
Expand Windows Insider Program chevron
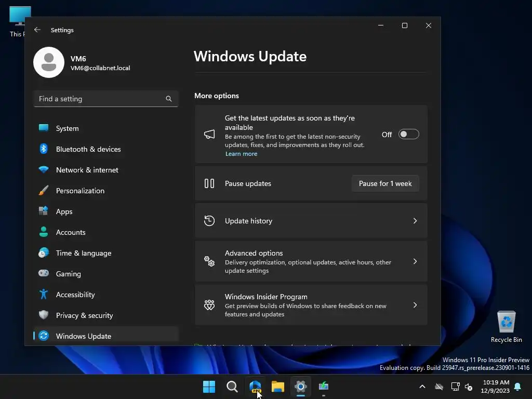(x=415, y=305)
